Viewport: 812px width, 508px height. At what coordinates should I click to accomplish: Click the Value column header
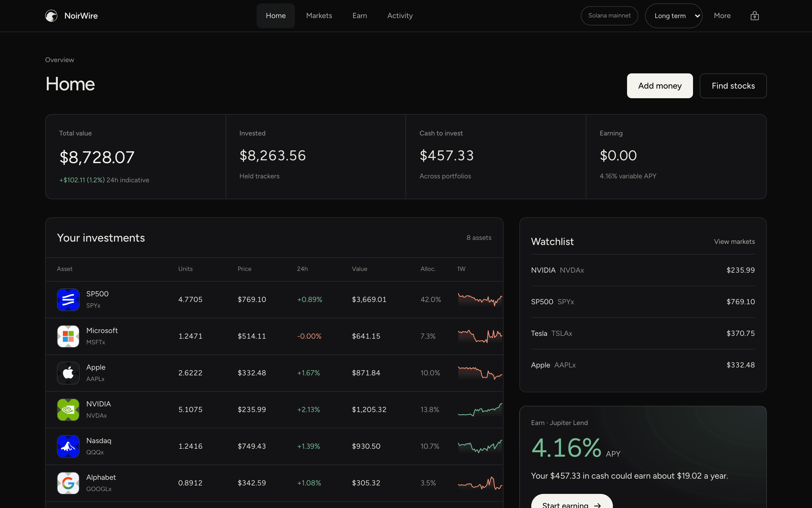click(x=359, y=269)
